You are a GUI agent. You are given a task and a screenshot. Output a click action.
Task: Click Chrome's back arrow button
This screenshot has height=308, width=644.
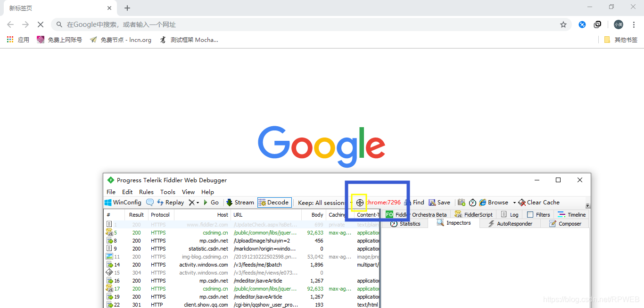10,24
